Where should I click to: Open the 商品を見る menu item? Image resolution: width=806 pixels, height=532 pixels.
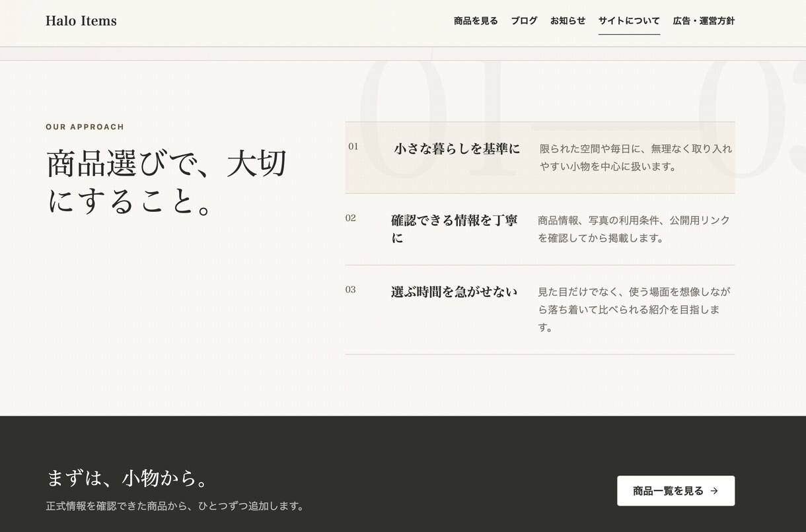click(x=476, y=21)
